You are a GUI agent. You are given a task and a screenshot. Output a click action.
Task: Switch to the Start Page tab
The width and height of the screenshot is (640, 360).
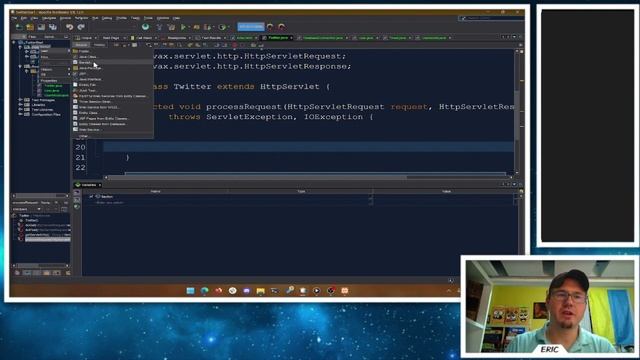point(111,38)
